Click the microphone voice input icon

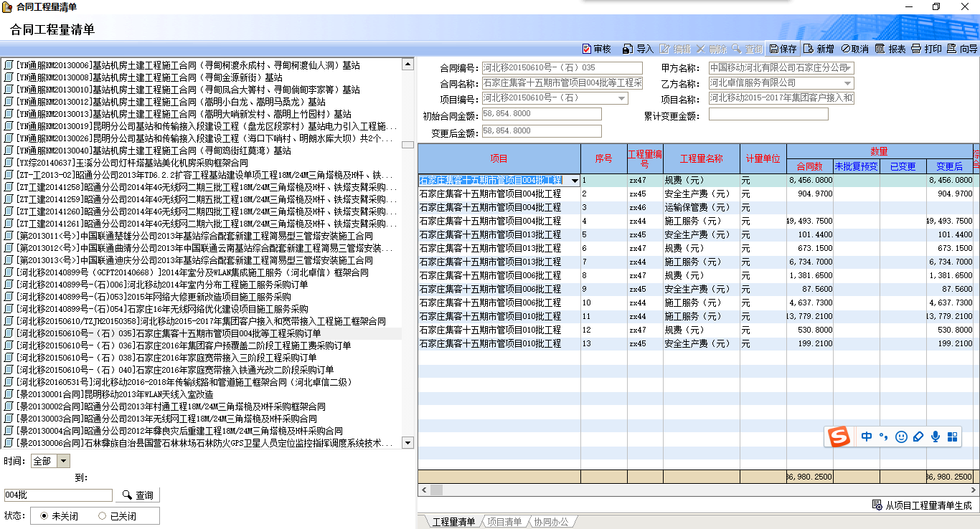936,437
